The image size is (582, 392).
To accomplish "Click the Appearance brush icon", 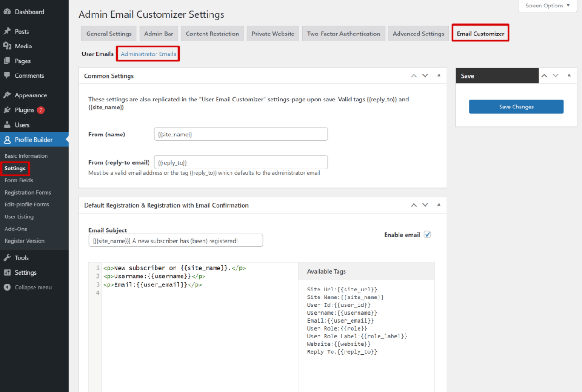I will (7, 95).
